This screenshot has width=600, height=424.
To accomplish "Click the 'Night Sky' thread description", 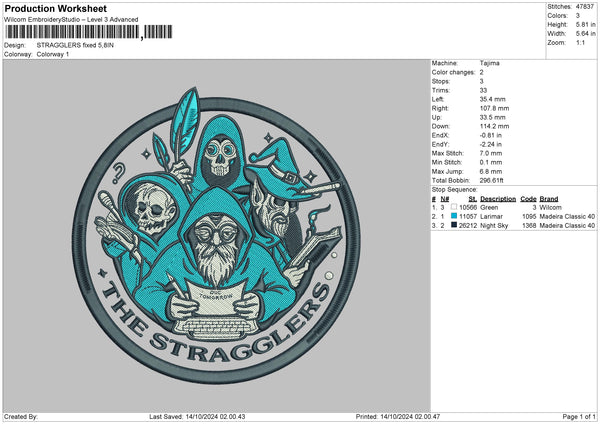I will (494, 226).
